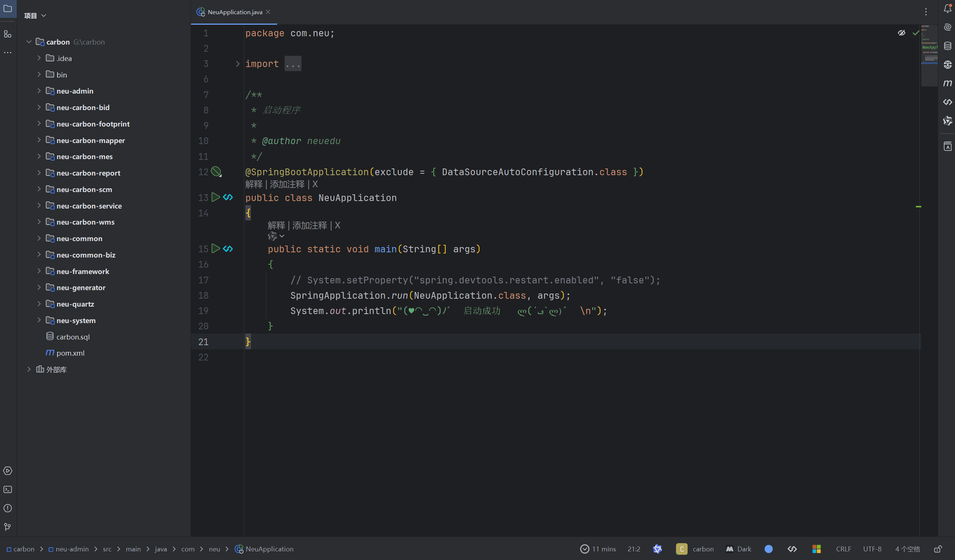955x560 pixels.
Task: Open the Git version control icon
Action: (x=7, y=527)
